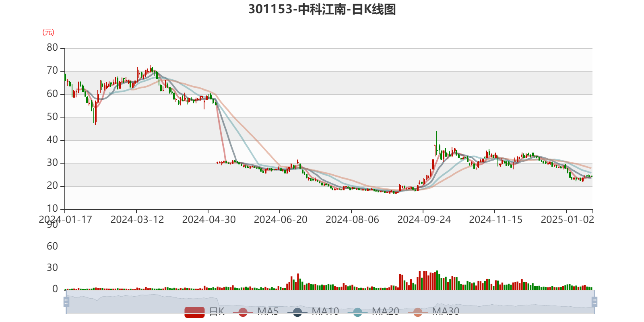Click the 40 price axis label
644x322 pixels.
click(52, 140)
